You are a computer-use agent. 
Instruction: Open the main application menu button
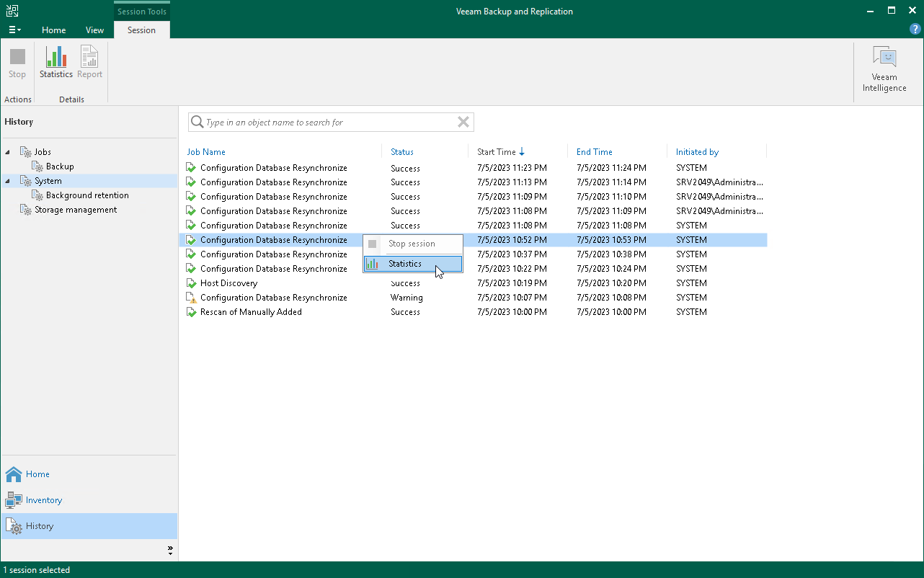[x=14, y=30]
